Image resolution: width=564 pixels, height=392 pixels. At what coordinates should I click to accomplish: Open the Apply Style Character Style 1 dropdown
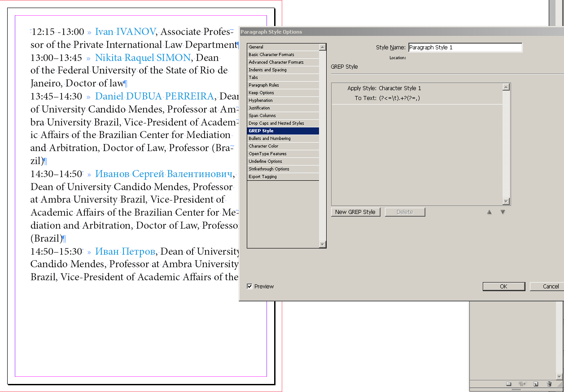pos(400,88)
